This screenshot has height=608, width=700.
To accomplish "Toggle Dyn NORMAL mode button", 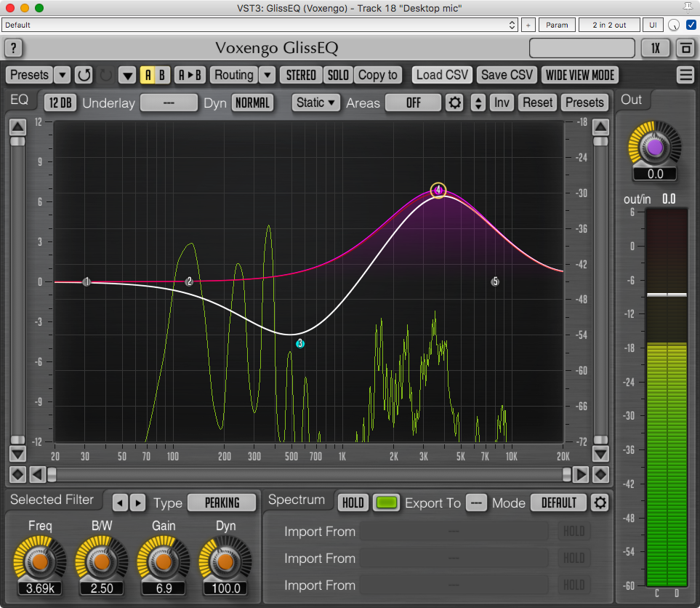I will pos(252,103).
